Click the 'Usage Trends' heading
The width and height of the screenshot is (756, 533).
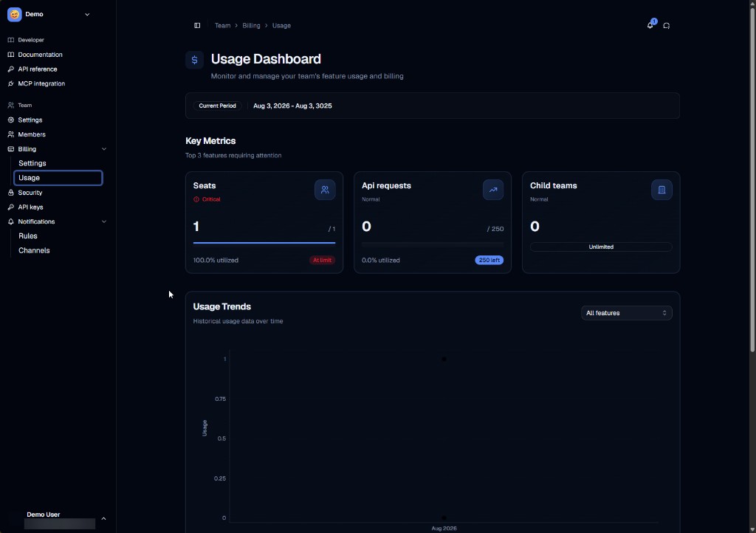[221, 306]
